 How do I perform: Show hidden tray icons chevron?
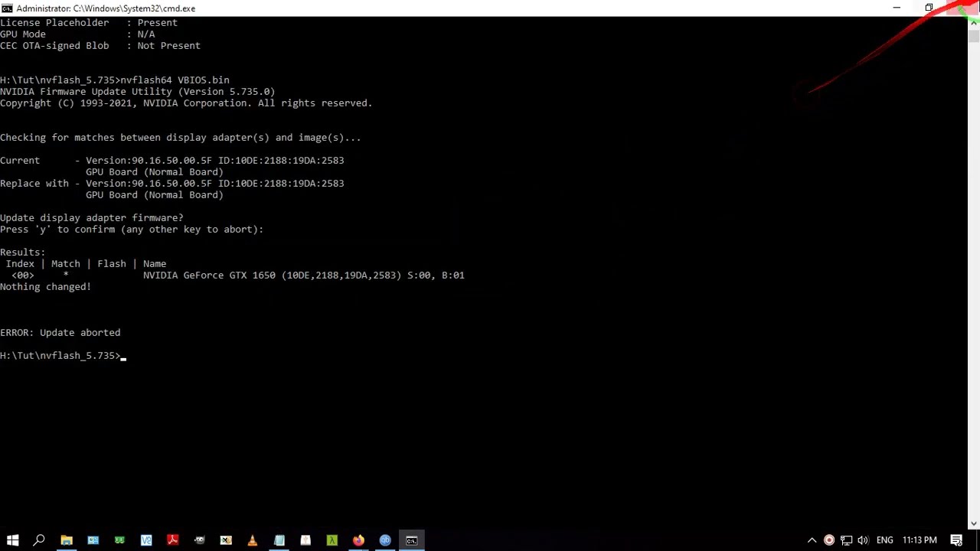coord(812,540)
